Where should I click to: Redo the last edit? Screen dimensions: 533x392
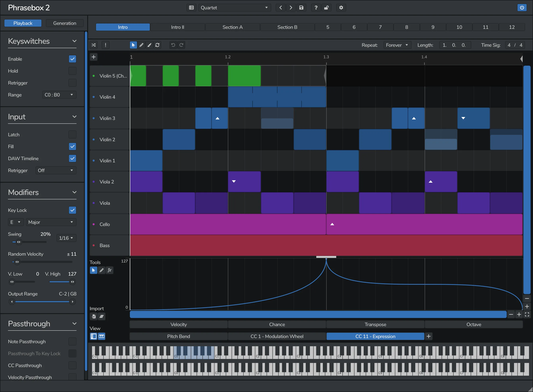[x=181, y=45]
